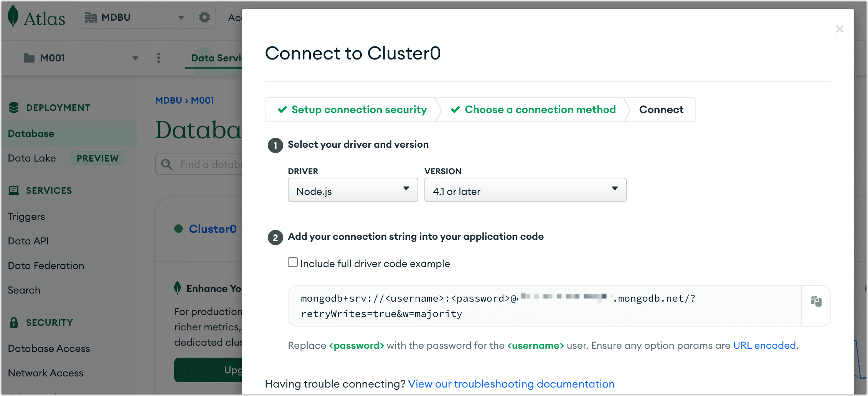Click the Atlas leaf logo
Image resolution: width=868 pixels, height=396 pixels.
[x=13, y=17]
